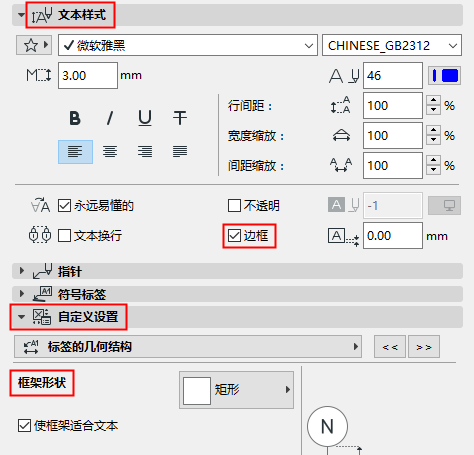The width and height of the screenshot is (474, 455).
Task: Click the width scaling icon
Action: point(341,135)
